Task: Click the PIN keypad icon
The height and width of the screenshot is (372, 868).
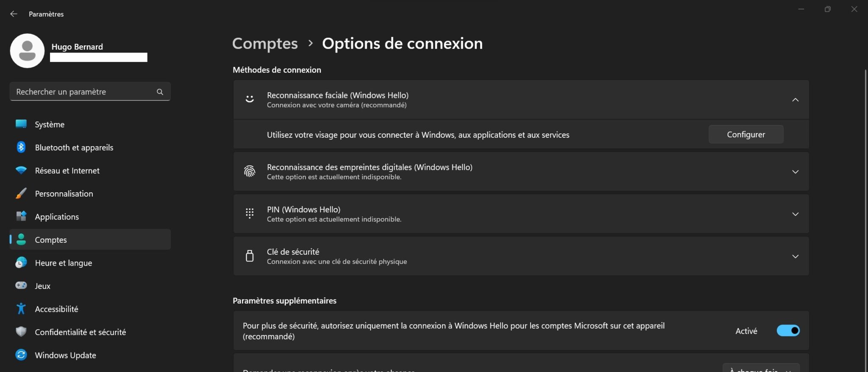Action: [250, 214]
